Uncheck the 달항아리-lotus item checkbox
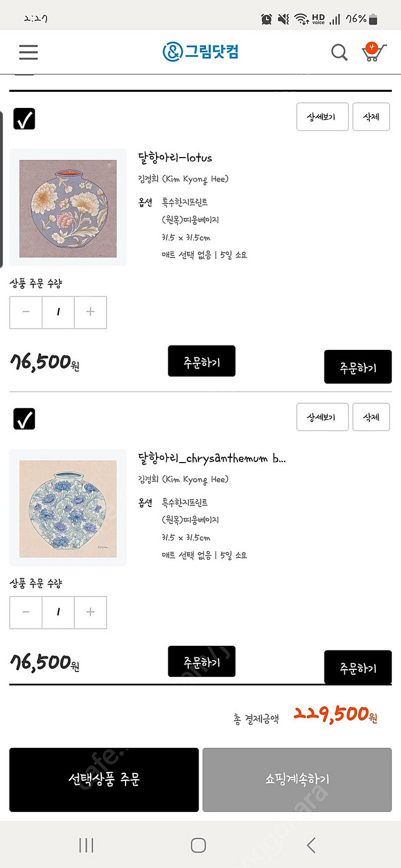This screenshot has width=401, height=868. click(x=24, y=119)
